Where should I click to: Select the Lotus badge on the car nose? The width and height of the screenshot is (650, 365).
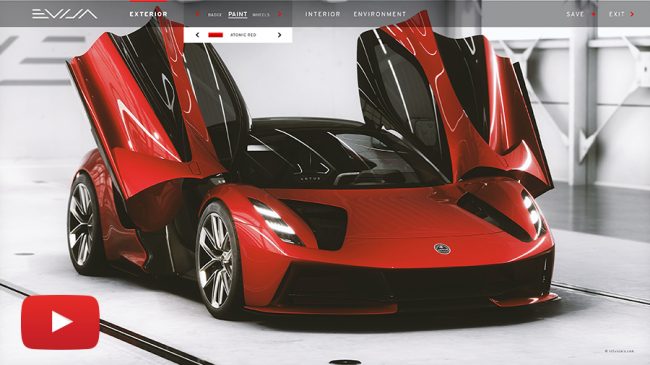tap(442, 249)
